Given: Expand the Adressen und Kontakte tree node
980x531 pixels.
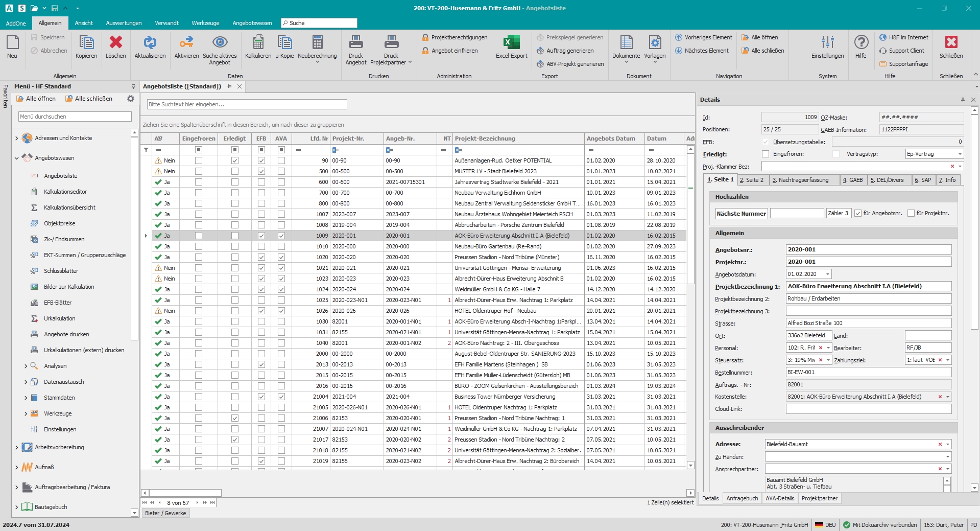Looking at the screenshot, I should click(x=17, y=138).
